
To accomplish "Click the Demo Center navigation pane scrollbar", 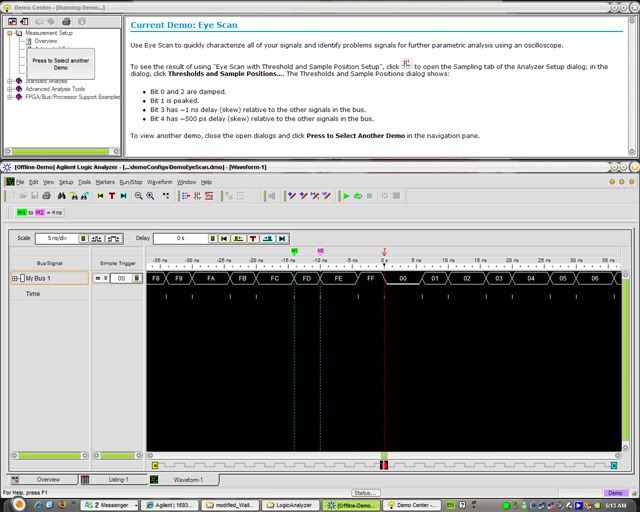I will (62, 152).
